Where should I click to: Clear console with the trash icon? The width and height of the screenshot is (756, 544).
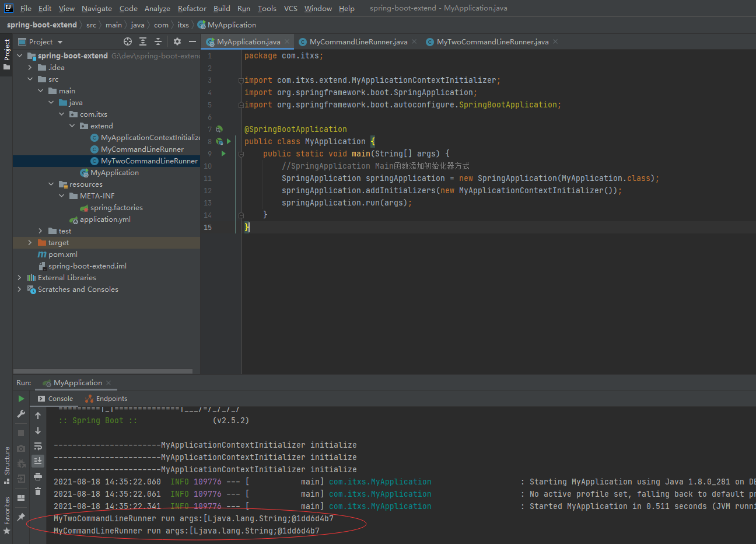38,491
